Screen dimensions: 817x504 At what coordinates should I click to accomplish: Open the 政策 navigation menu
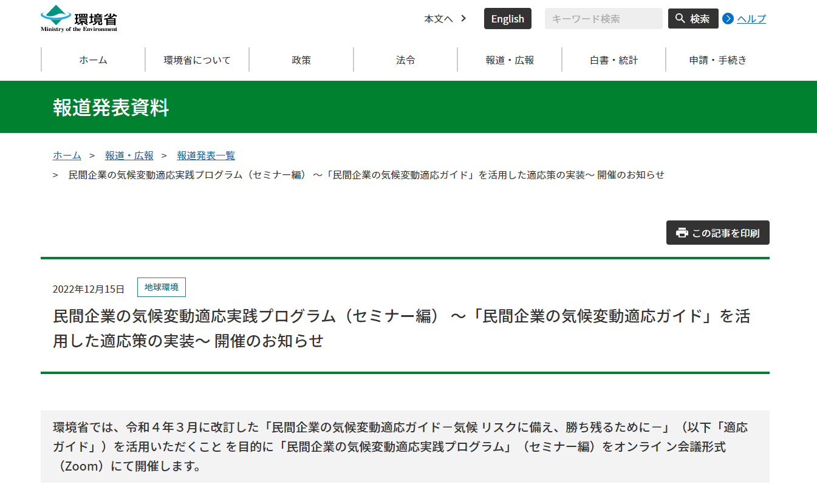coord(301,60)
